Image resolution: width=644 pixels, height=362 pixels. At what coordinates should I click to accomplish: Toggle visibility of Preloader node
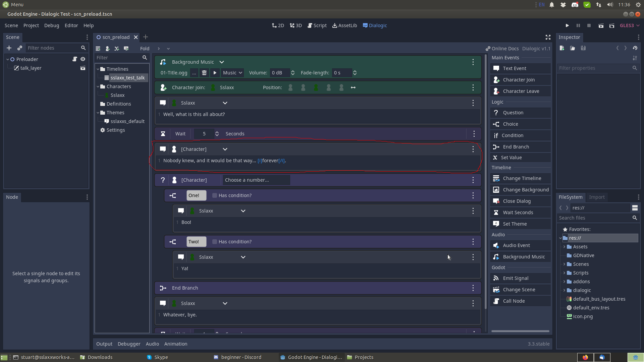click(83, 59)
